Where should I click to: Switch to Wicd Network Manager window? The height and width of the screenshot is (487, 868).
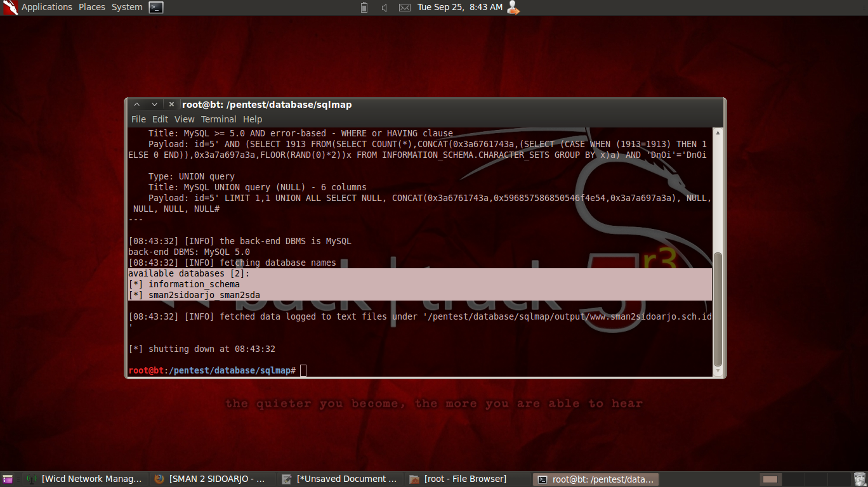85,479
